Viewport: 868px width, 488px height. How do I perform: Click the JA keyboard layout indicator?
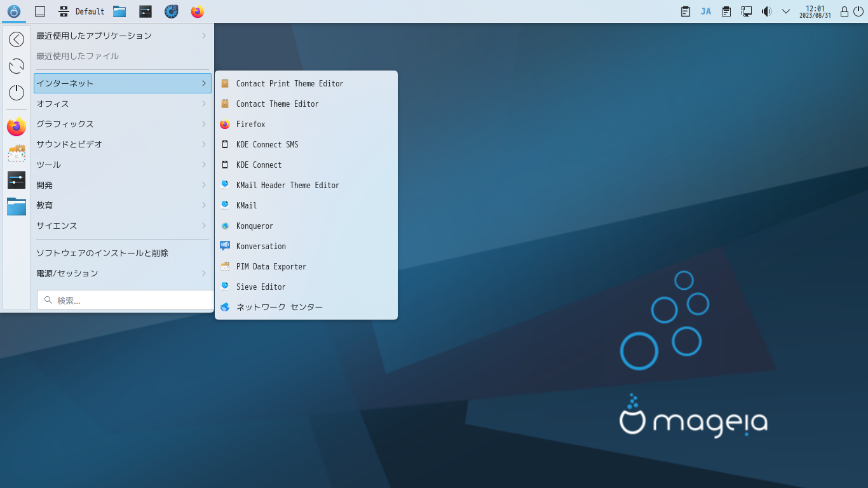coord(706,11)
